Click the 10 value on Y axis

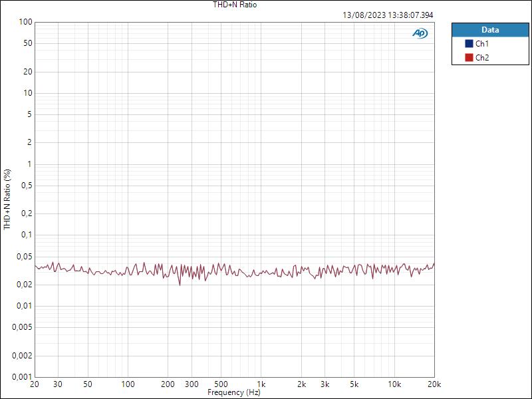27,92
